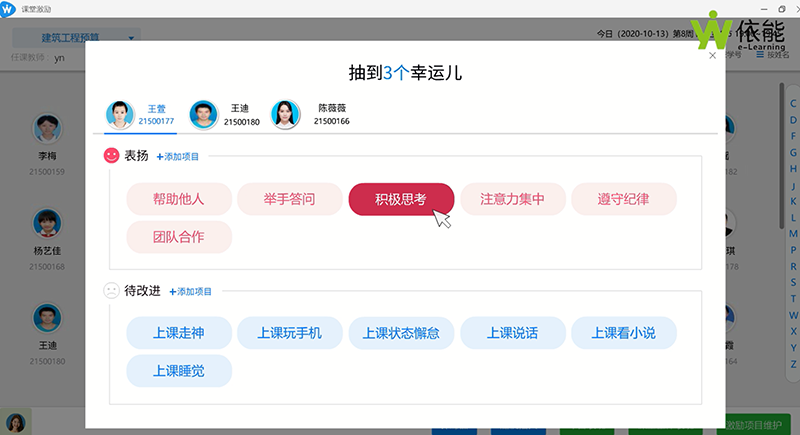Switch to student 王速 tab
This screenshot has width=800, height=435.
coord(204,114)
